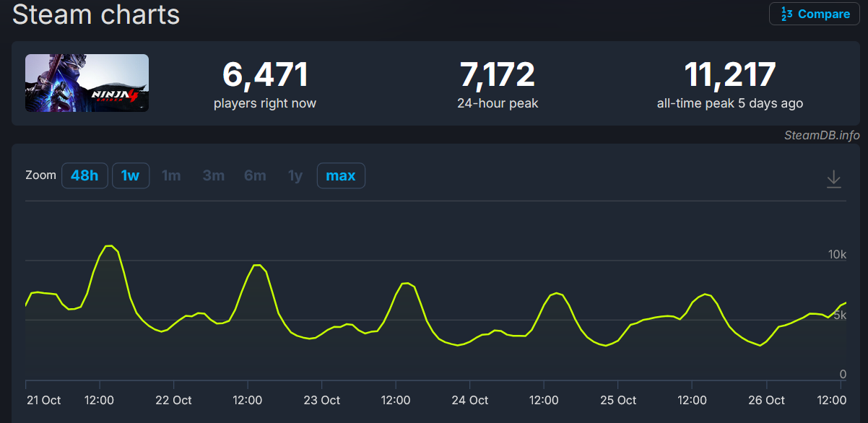Select the 1m zoom option
The image size is (868, 423).
click(x=171, y=175)
